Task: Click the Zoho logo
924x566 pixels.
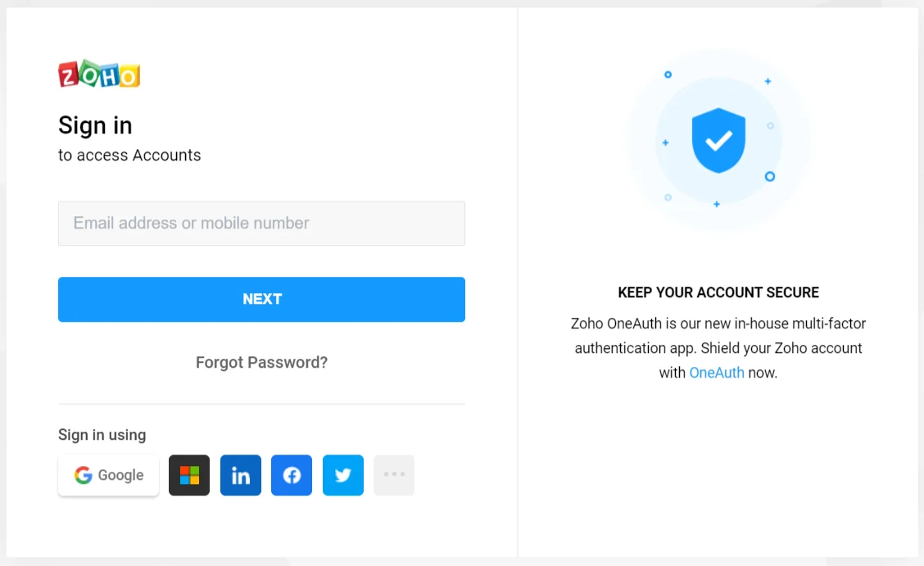Action: pos(98,75)
